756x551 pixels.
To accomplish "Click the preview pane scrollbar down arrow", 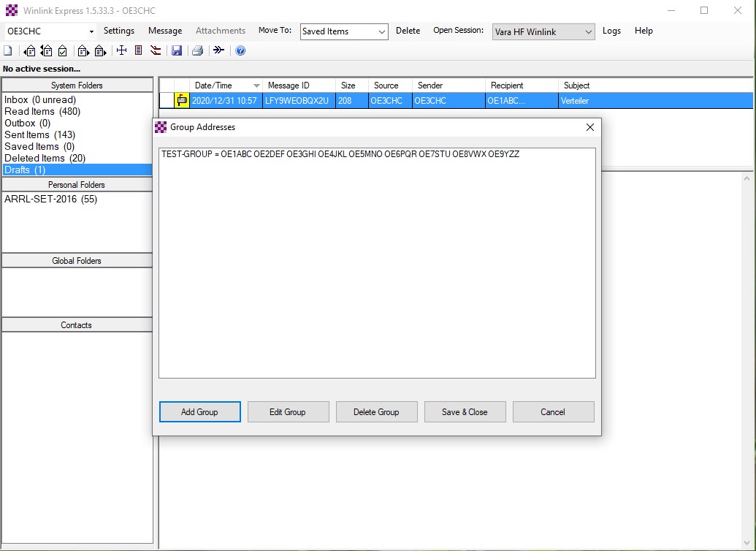I will [747, 543].
